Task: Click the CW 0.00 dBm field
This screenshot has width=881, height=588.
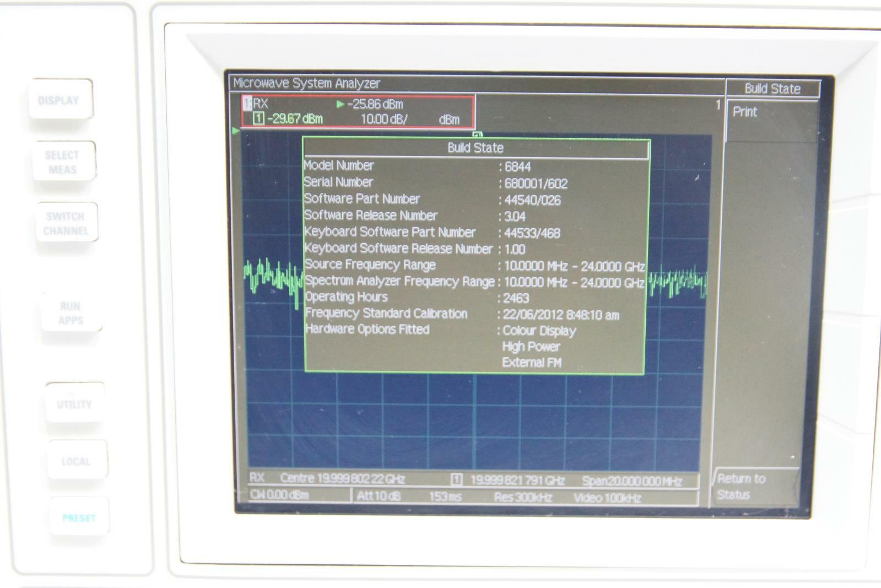Action: pyautogui.click(x=279, y=494)
